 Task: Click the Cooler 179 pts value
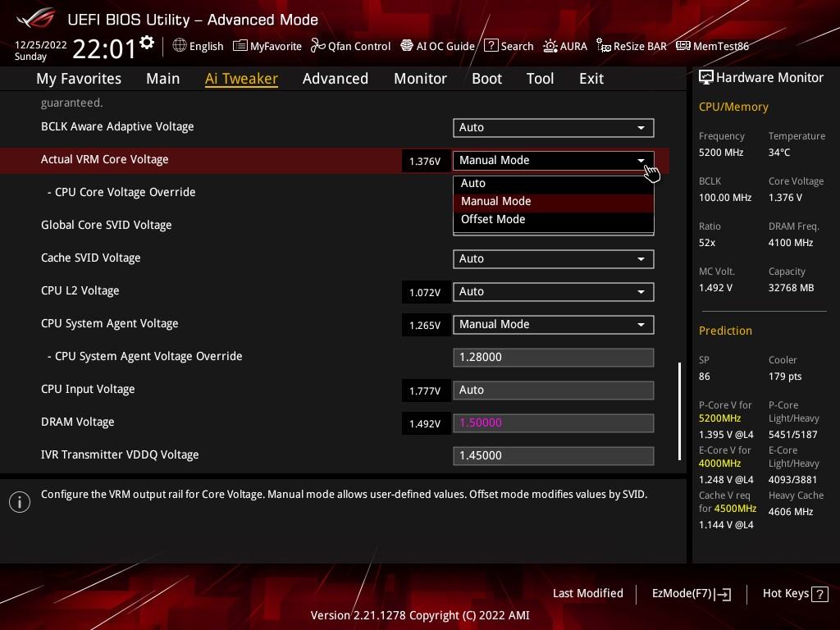(785, 376)
